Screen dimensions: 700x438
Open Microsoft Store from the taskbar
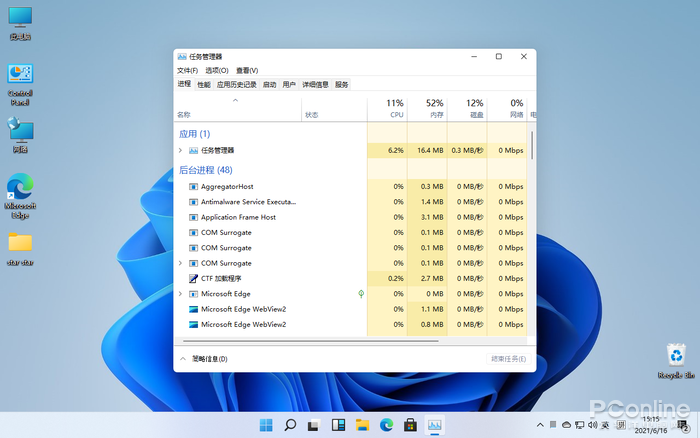point(410,425)
